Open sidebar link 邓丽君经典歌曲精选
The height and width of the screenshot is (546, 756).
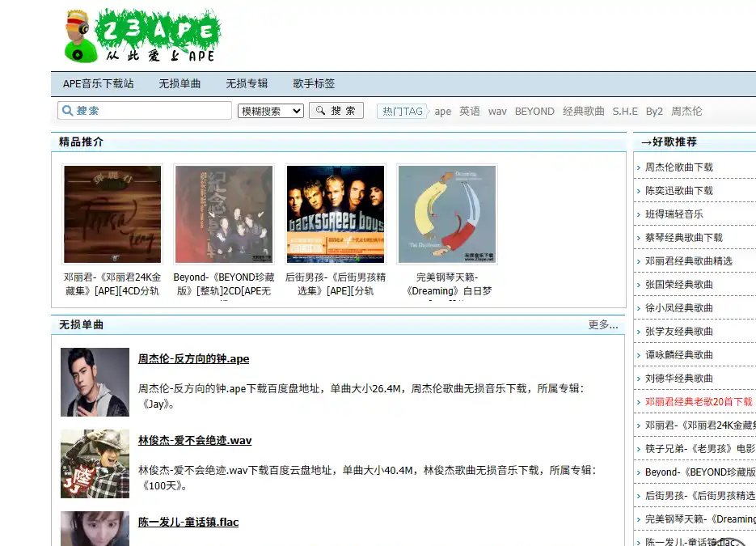pyautogui.click(x=689, y=261)
